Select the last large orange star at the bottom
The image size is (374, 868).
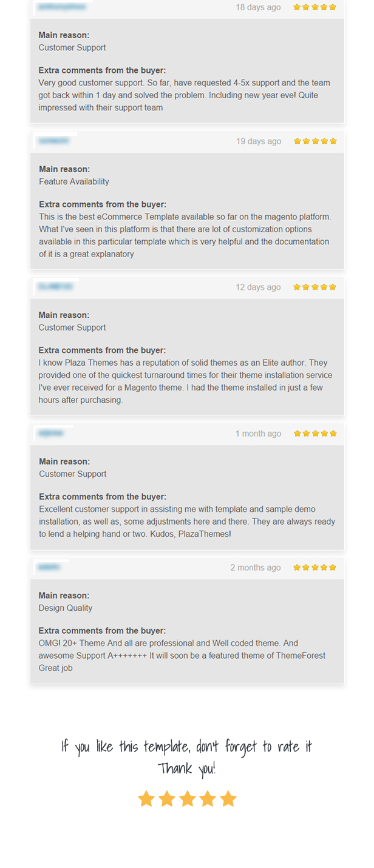coord(228,798)
